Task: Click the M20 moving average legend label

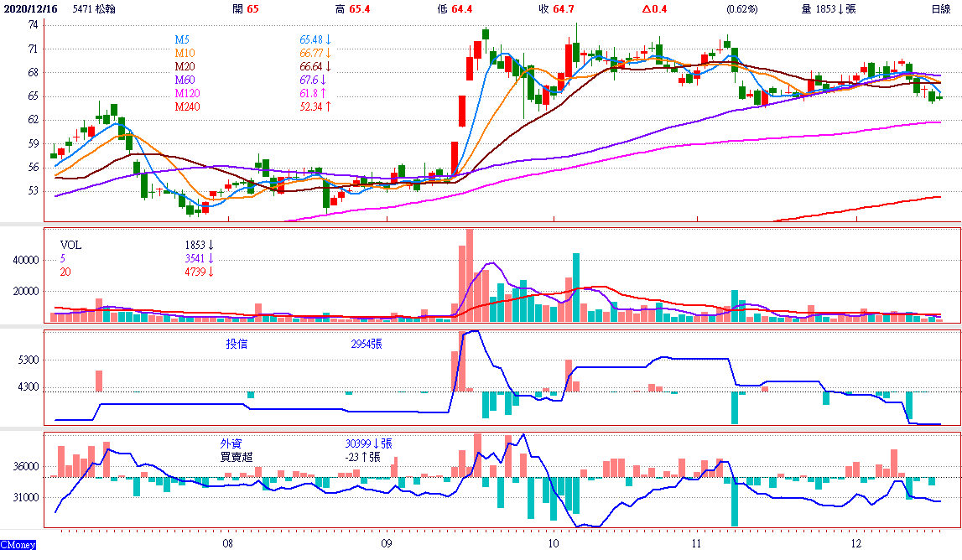Action: click(x=185, y=67)
